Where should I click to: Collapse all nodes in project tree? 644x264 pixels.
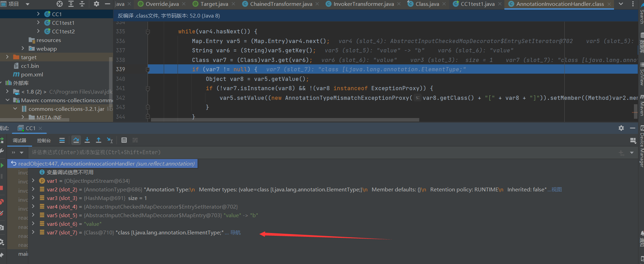tap(82, 4)
